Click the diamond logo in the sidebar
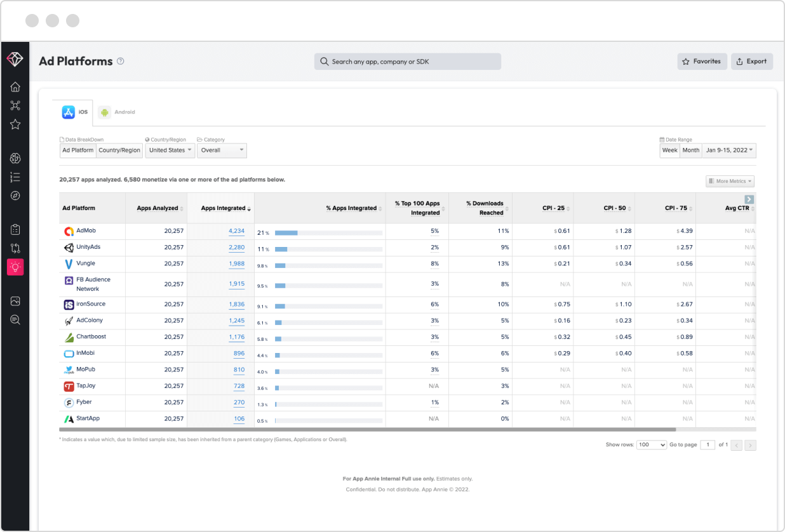Image resolution: width=785 pixels, height=532 pixels. pos(15,59)
